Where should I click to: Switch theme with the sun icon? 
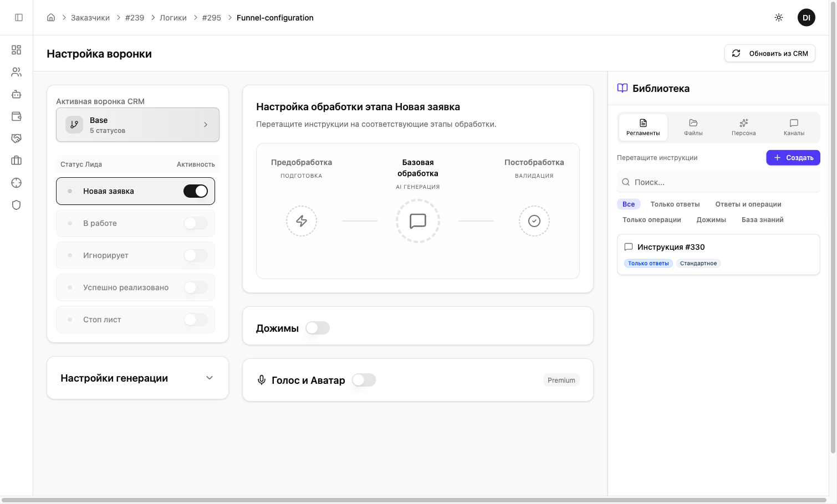click(x=779, y=18)
